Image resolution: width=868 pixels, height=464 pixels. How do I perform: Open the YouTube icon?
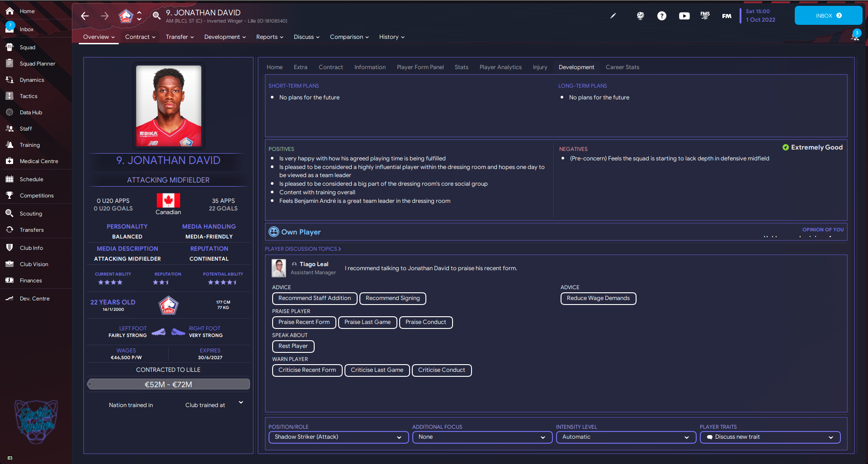(x=684, y=16)
